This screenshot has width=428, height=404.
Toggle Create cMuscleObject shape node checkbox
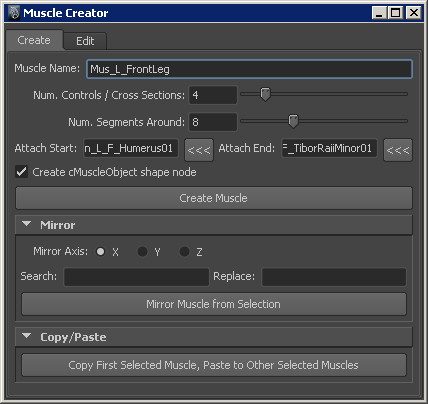pos(22,172)
